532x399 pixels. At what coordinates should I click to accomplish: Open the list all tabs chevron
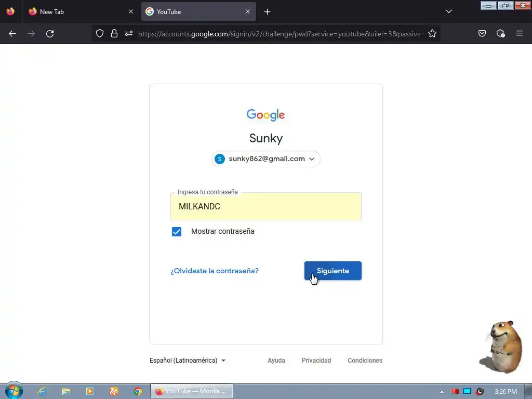click(x=448, y=11)
